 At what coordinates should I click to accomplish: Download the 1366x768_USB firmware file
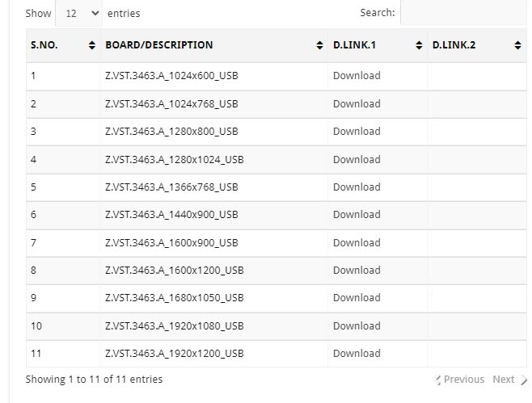click(x=357, y=187)
